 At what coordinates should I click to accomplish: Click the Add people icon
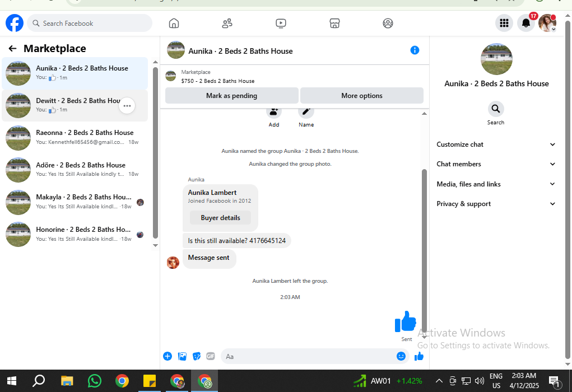(273, 113)
